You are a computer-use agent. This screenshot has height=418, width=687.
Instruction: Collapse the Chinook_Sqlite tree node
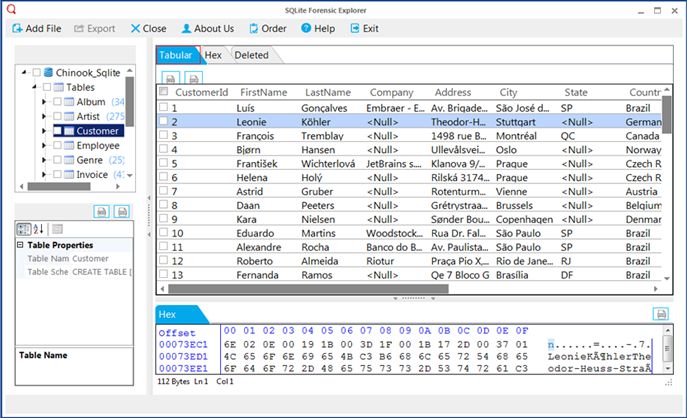(x=24, y=72)
